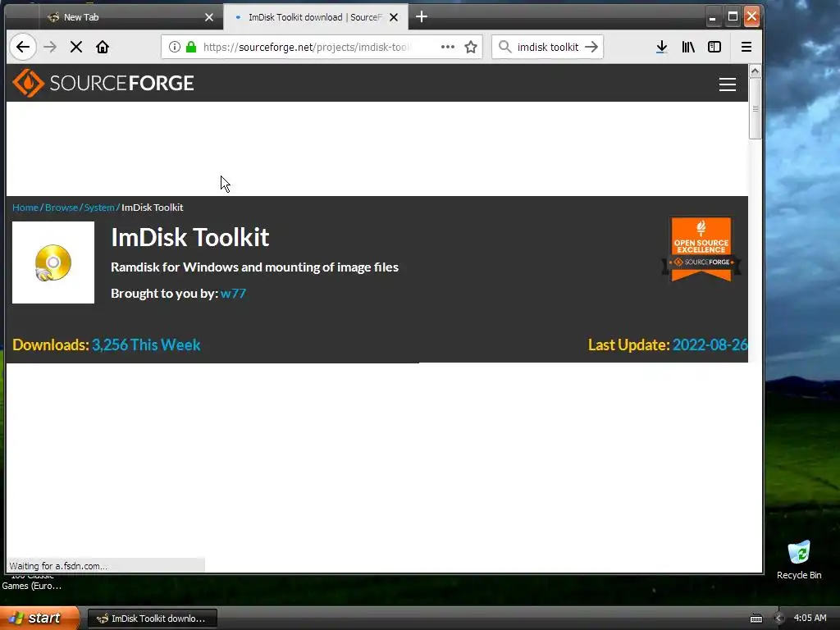Click the 3,256 This Week downloads link
This screenshot has height=630, width=840.
(x=146, y=345)
